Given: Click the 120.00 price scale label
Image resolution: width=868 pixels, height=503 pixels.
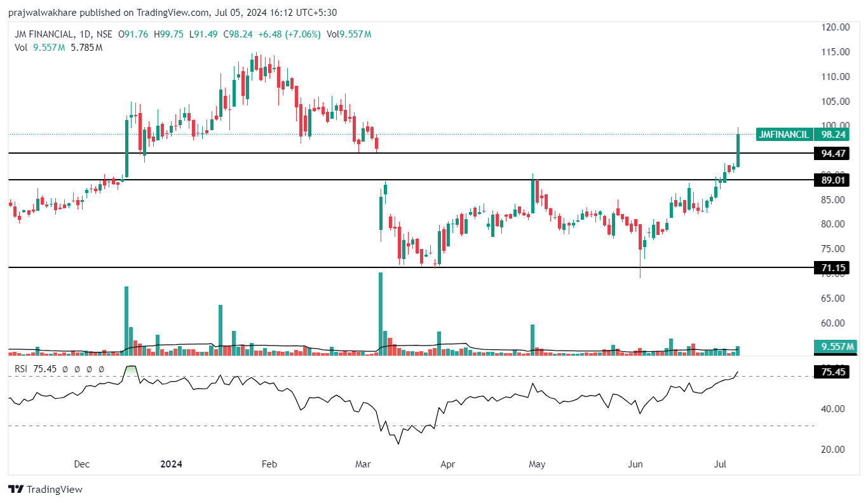Looking at the screenshot, I should click(x=836, y=27).
